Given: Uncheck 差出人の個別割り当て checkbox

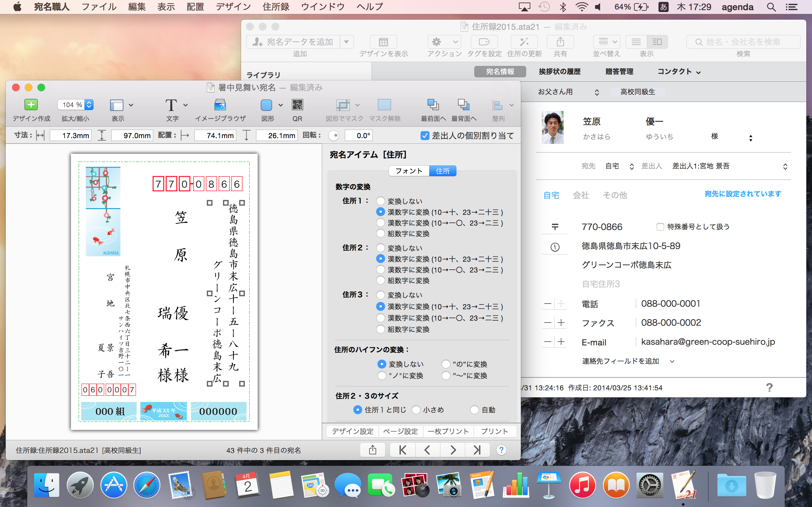Looking at the screenshot, I should click(x=424, y=136).
